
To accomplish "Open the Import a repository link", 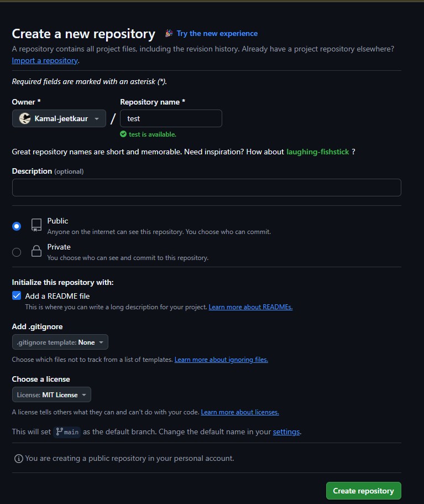I will click(45, 60).
